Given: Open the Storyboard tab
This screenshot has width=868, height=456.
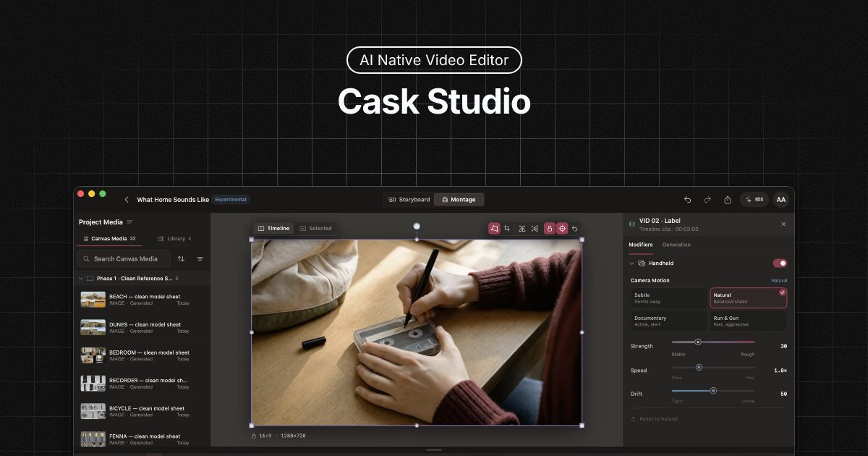Looking at the screenshot, I should point(409,200).
